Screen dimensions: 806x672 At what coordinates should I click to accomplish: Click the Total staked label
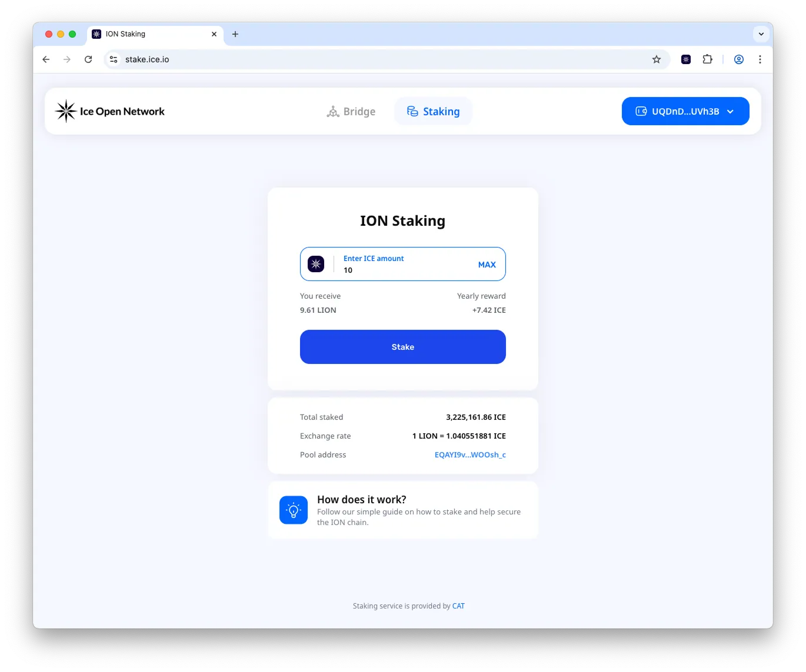click(x=321, y=417)
